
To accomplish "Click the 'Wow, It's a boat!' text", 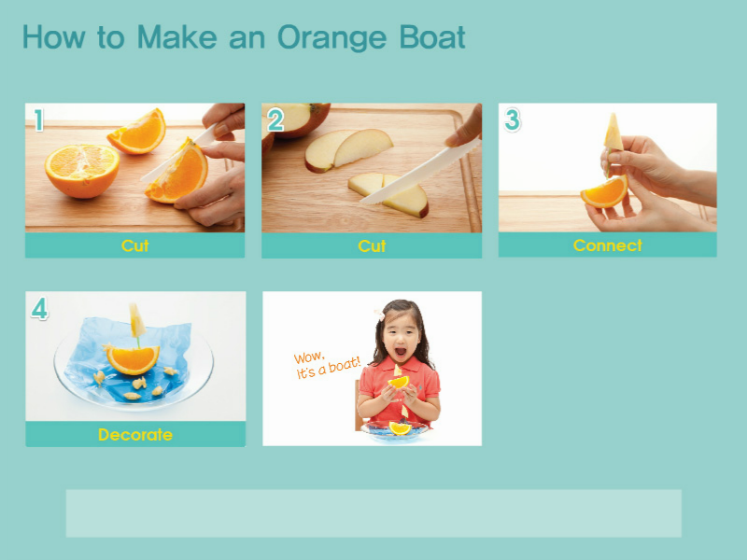I will coord(327,365).
